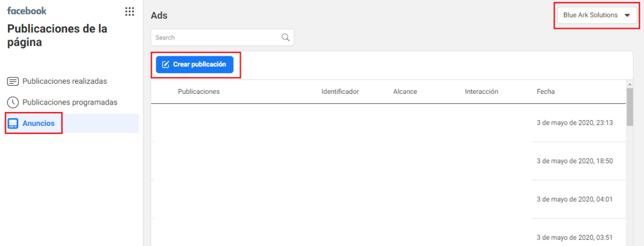Click the Publicaciones column header
Viewport: 644px width, 246px height.
point(199,92)
